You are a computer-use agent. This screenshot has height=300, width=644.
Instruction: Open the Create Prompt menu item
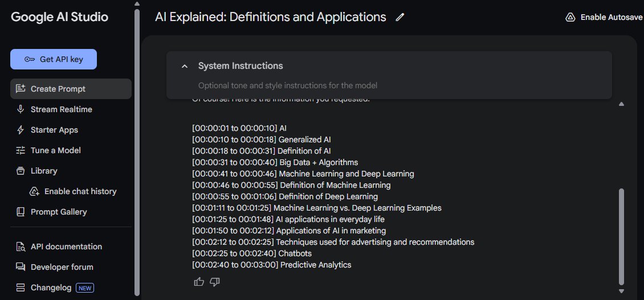tap(71, 89)
